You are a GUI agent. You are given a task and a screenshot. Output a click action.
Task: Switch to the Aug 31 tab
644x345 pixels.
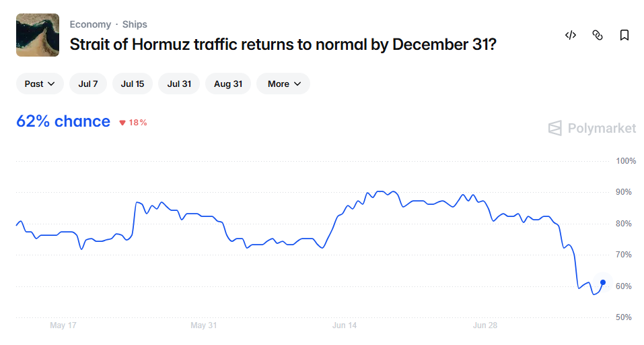point(228,84)
